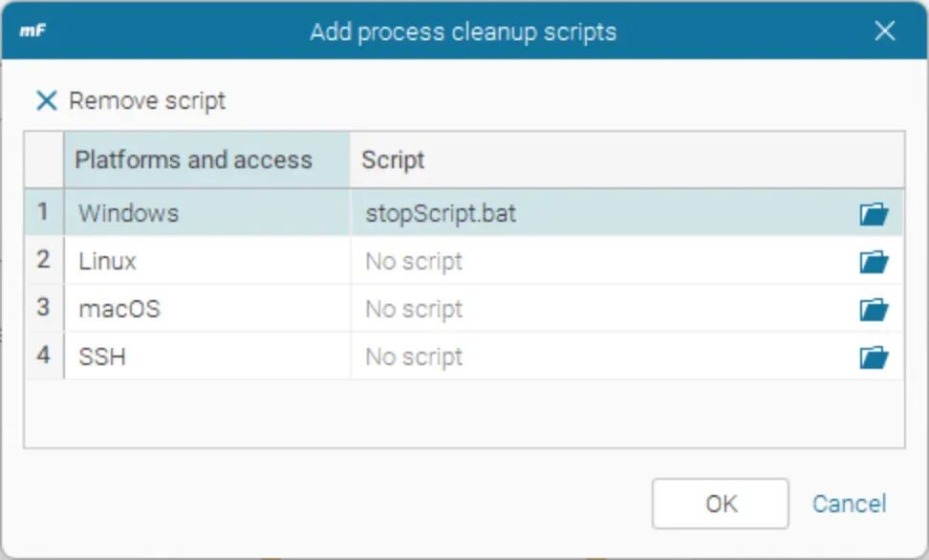Browse script file for SSH row

[874, 357]
